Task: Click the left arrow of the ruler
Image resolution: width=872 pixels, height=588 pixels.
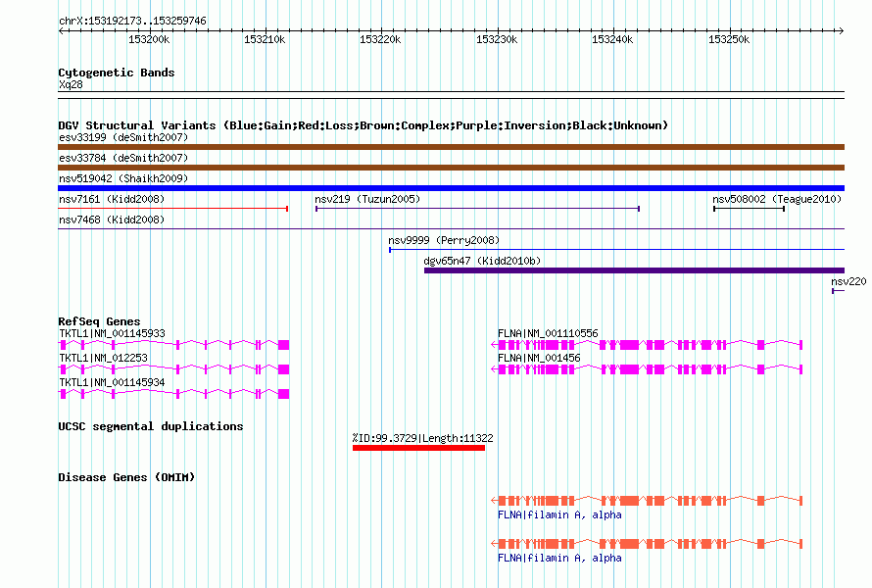Action: 61,30
